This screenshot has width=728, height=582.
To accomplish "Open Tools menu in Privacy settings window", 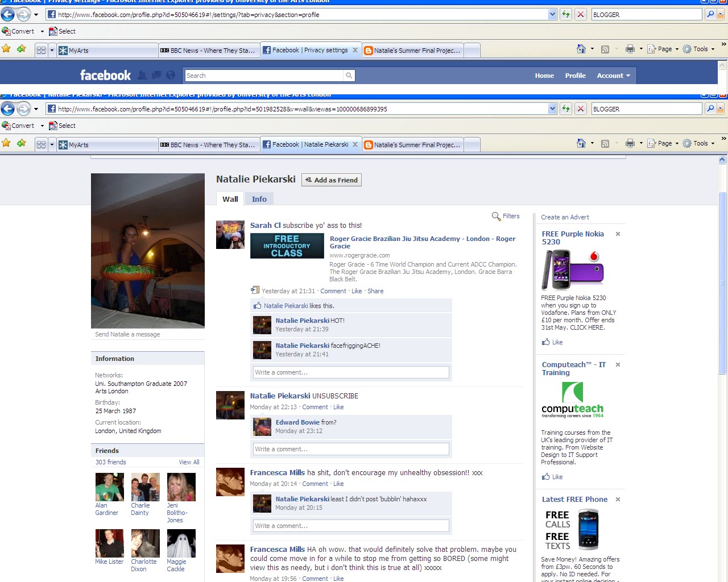I will pyautogui.click(x=698, y=49).
